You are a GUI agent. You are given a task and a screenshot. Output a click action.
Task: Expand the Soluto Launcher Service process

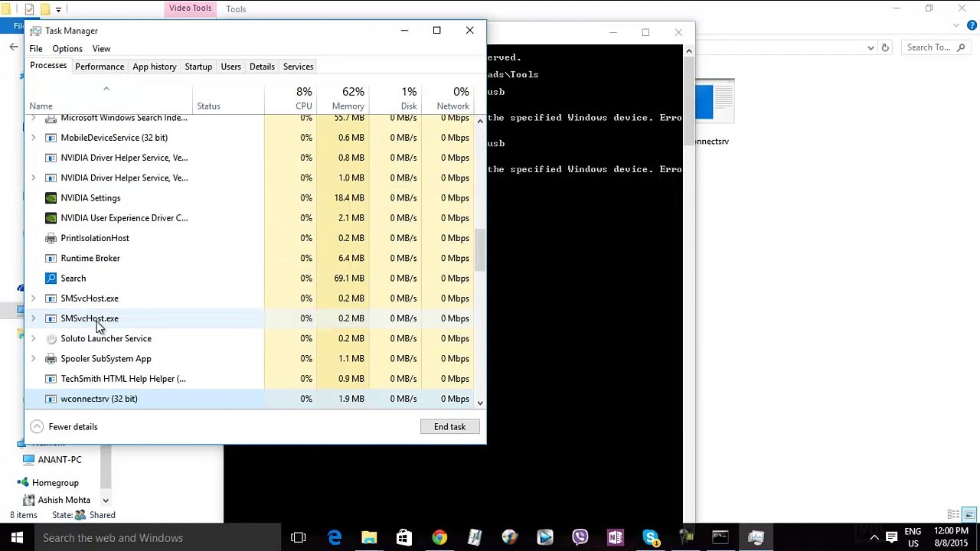point(33,338)
